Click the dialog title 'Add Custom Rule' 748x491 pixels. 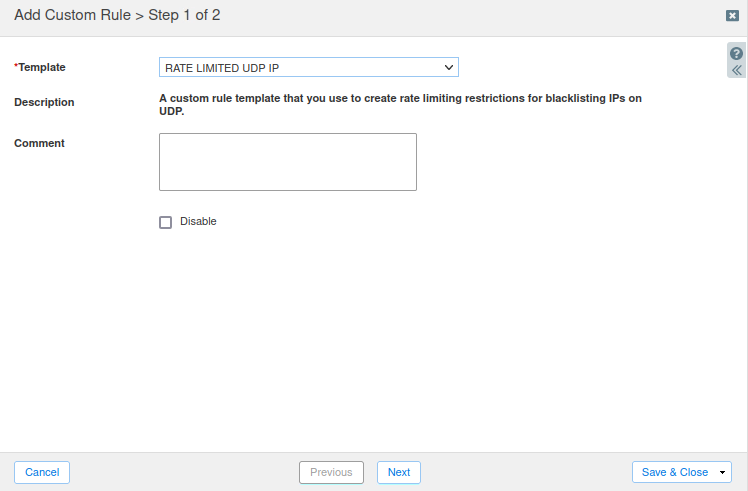pos(72,16)
